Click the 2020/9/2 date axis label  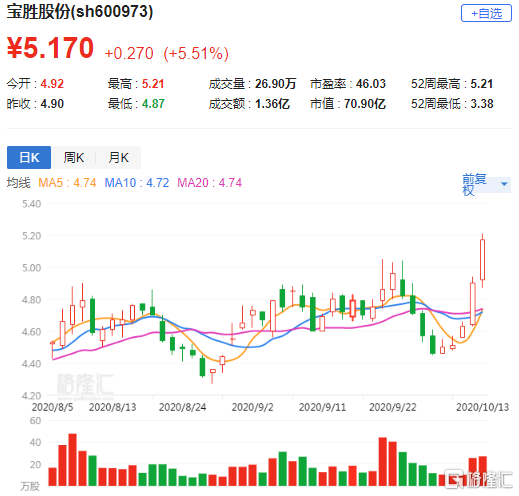coord(252,407)
